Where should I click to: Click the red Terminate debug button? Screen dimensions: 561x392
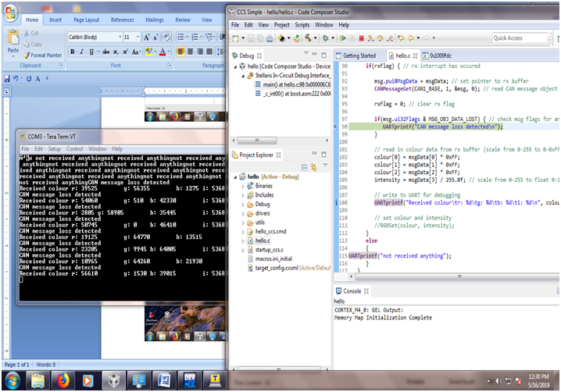pyautogui.click(x=361, y=38)
